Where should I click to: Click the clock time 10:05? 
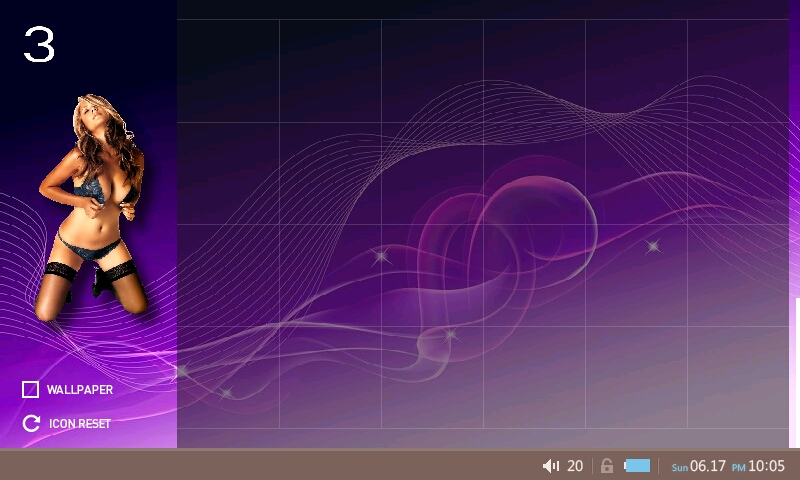coord(766,466)
